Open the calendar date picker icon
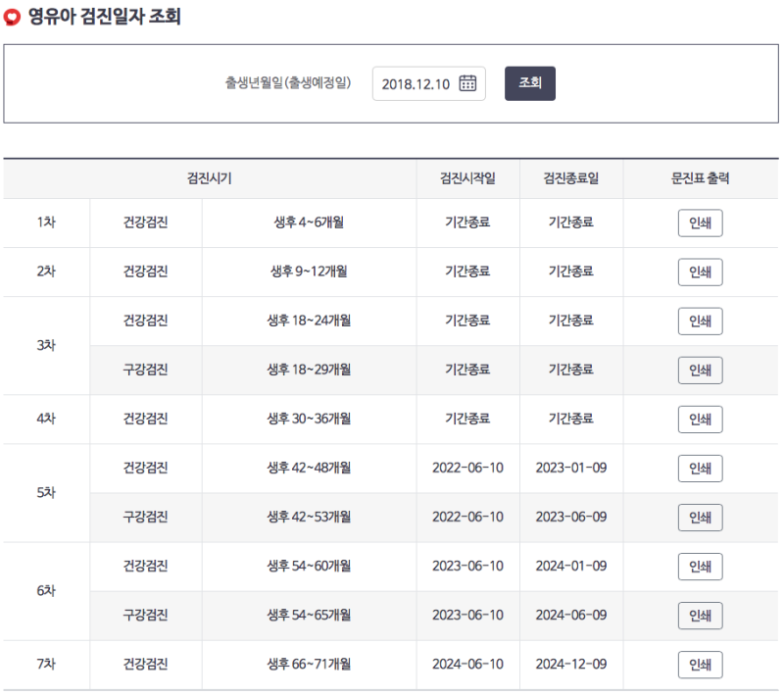Image resolution: width=784 pixels, height=695 pixels. [467, 83]
